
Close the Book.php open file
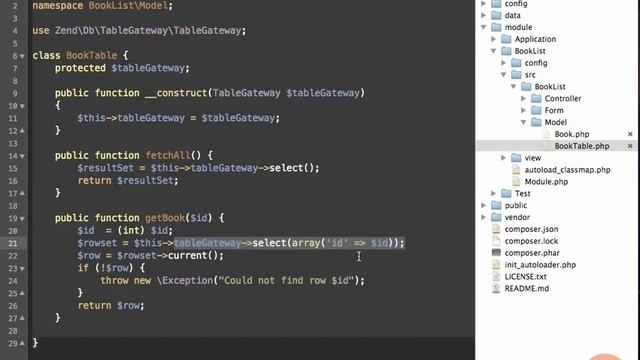click(630, 134)
